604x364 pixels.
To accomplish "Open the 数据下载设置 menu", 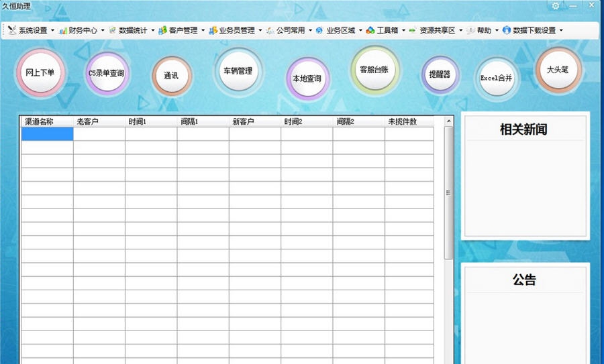I will pyautogui.click(x=534, y=30).
